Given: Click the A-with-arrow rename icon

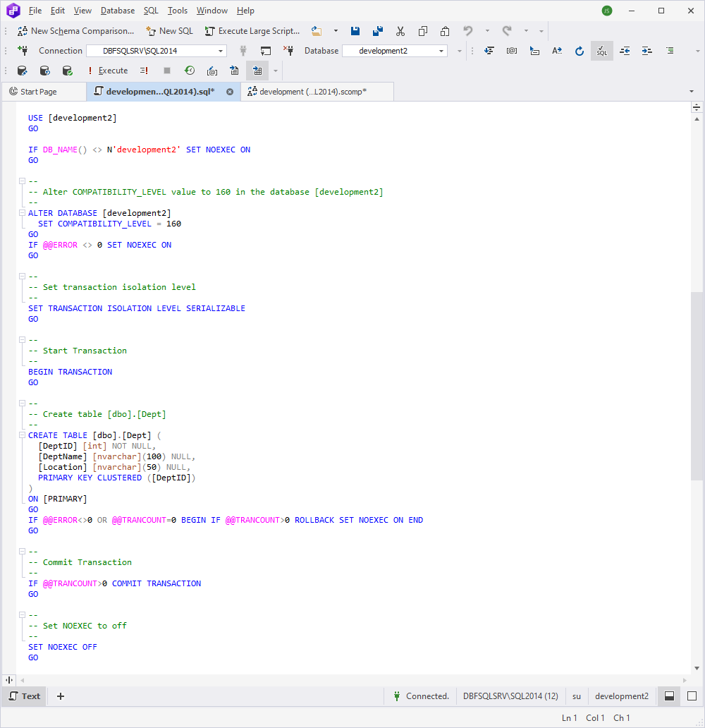Looking at the screenshot, I should tap(557, 51).
